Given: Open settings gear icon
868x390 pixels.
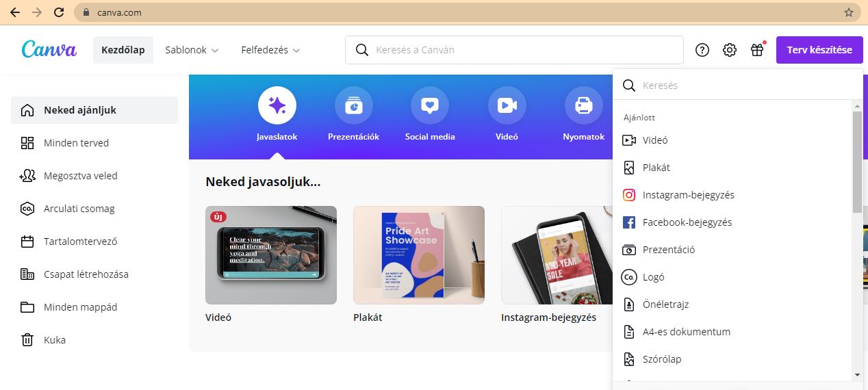Looking at the screenshot, I should click(x=730, y=50).
